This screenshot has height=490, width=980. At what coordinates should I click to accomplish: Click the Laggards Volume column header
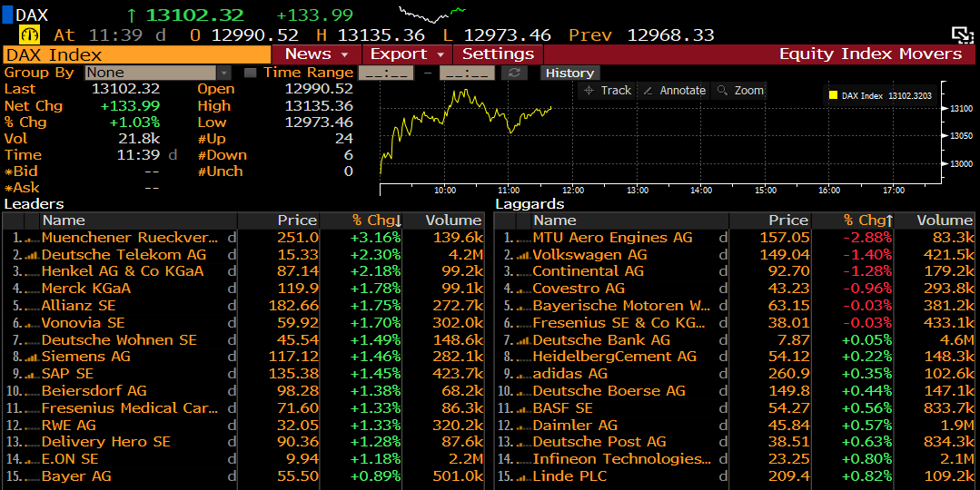click(935, 220)
